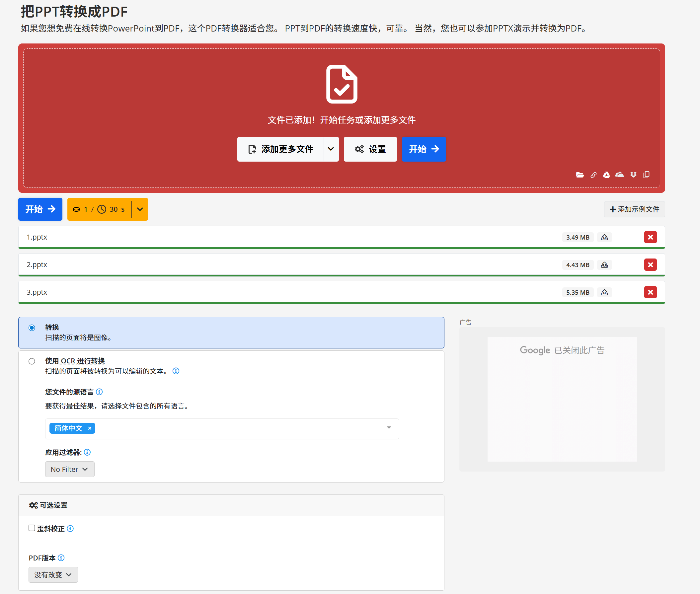Image resolution: width=700 pixels, height=594 pixels.
Task: Add a file from OneDrive cloud storage
Action: tap(620, 175)
